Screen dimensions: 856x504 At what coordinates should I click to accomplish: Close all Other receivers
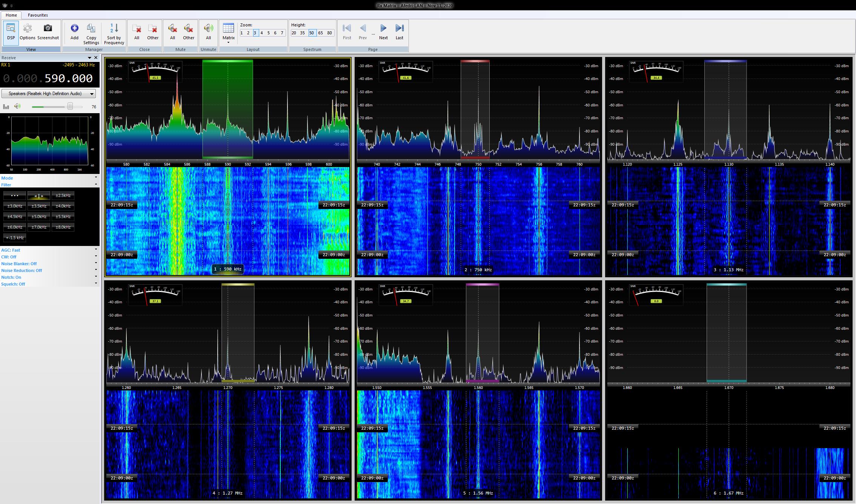153,32
